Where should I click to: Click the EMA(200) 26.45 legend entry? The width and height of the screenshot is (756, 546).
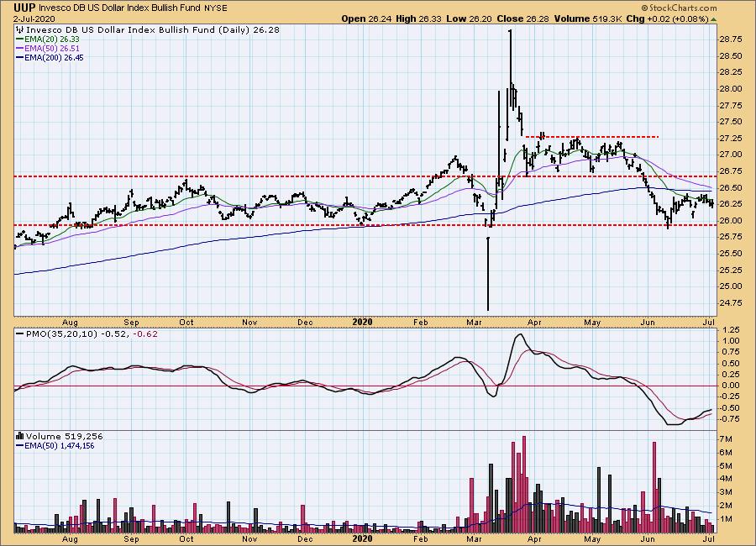point(54,57)
